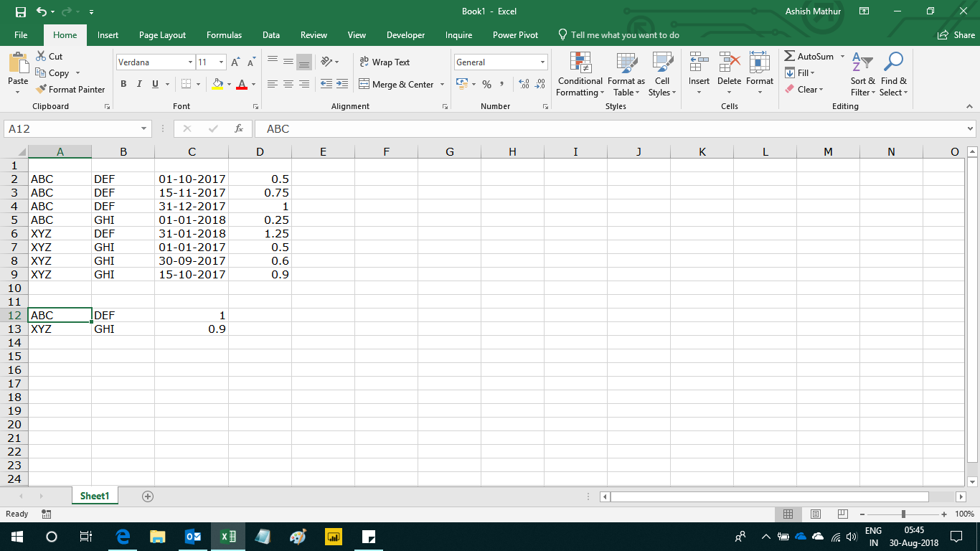Select the Sheet1 tab

(x=95, y=496)
